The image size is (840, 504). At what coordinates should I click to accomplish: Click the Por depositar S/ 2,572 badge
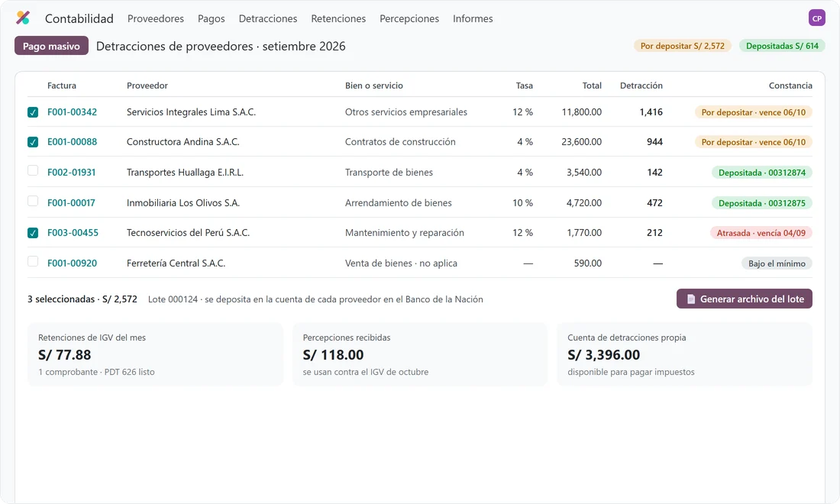pyautogui.click(x=683, y=46)
